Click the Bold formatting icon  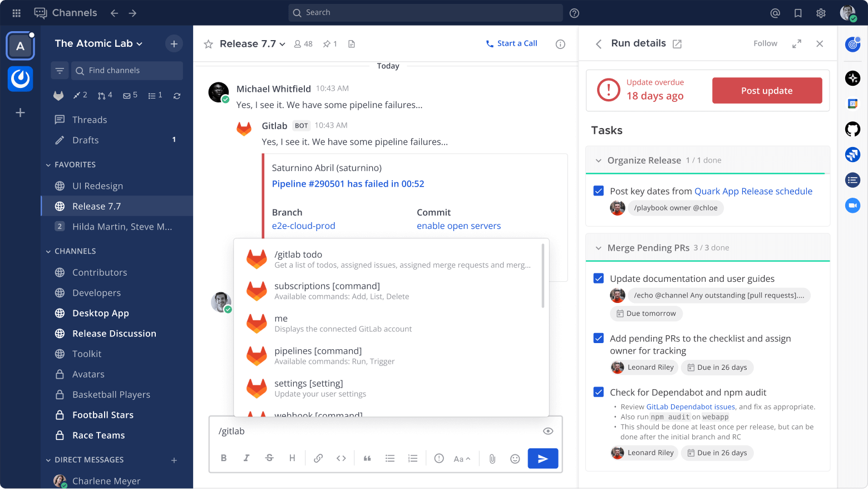pyautogui.click(x=224, y=458)
